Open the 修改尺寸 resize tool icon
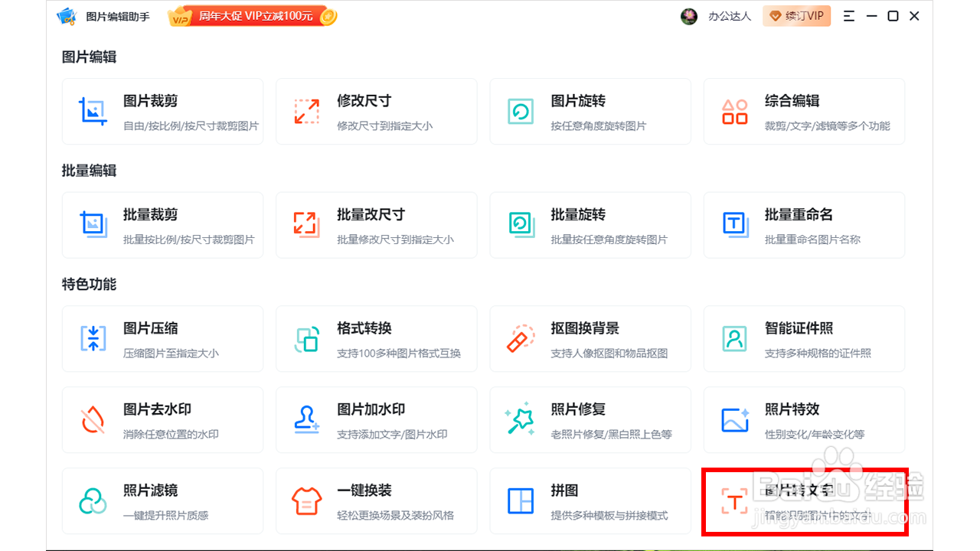This screenshot has height=551, width=980. point(306,111)
